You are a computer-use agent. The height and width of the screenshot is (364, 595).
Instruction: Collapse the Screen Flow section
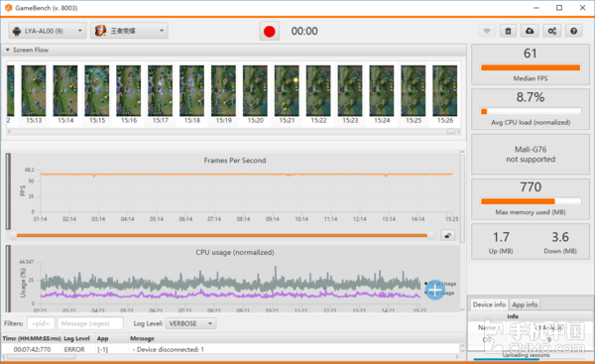pos(7,50)
